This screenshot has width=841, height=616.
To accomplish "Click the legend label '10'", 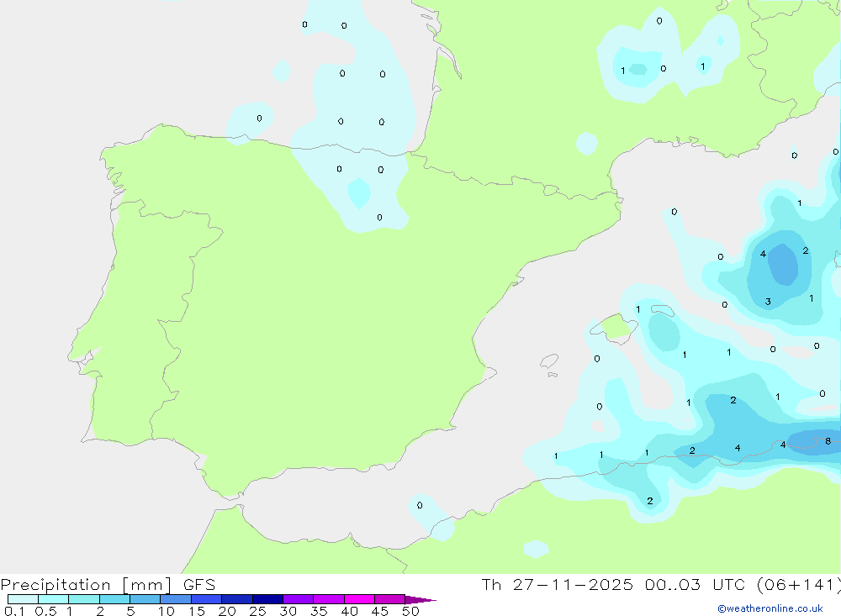I will pyautogui.click(x=167, y=611).
